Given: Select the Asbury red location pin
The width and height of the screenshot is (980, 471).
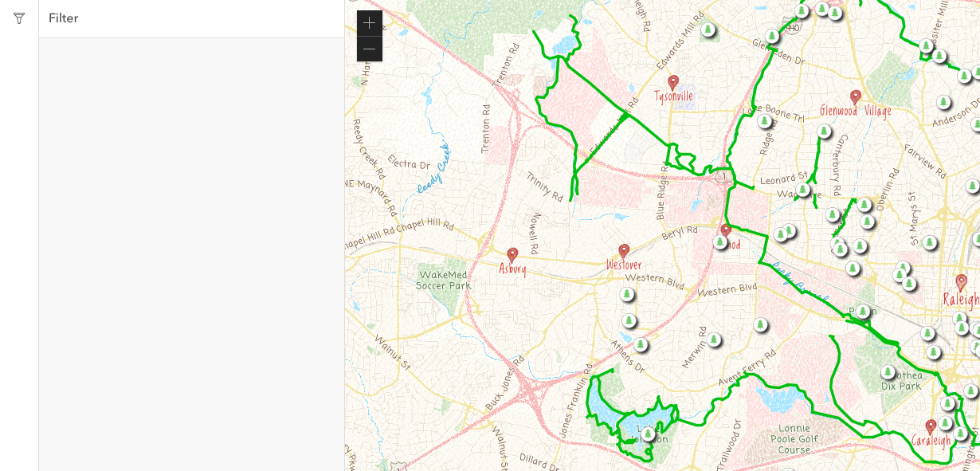Looking at the screenshot, I should [512, 255].
